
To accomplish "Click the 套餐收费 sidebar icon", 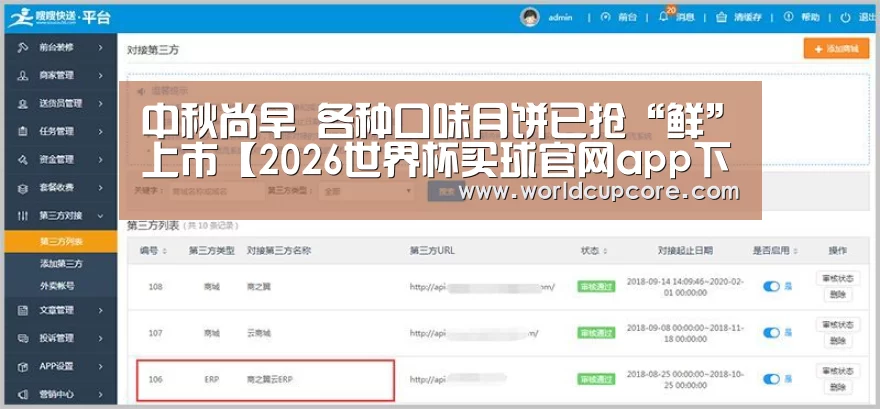I will pos(22,188).
